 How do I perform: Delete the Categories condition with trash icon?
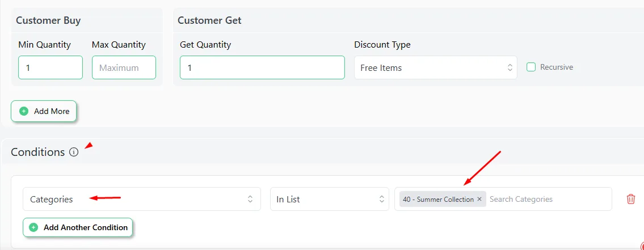631,199
